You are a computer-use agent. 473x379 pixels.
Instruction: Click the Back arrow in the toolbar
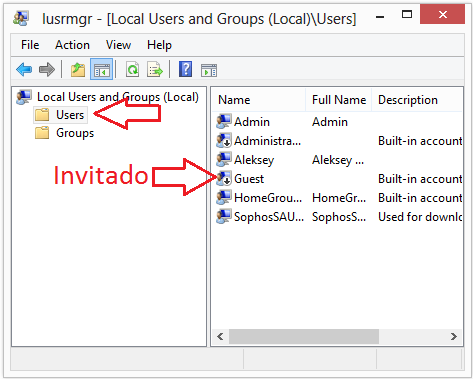24,70
